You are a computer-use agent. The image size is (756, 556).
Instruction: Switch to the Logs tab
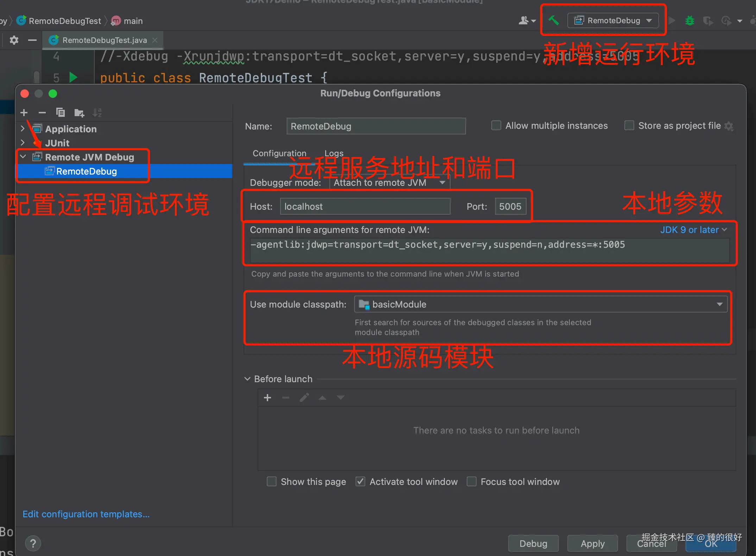tap(333, 153)
